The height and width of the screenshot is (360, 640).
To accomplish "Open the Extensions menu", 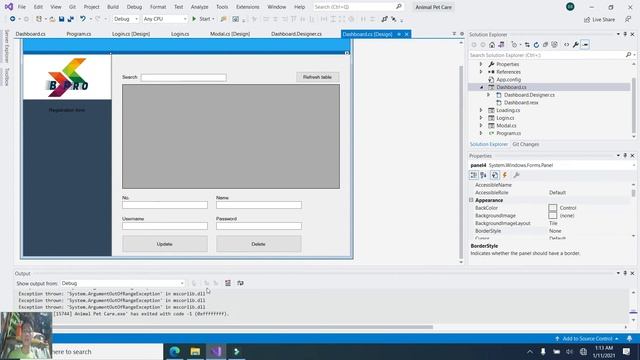I will (247, 7).
